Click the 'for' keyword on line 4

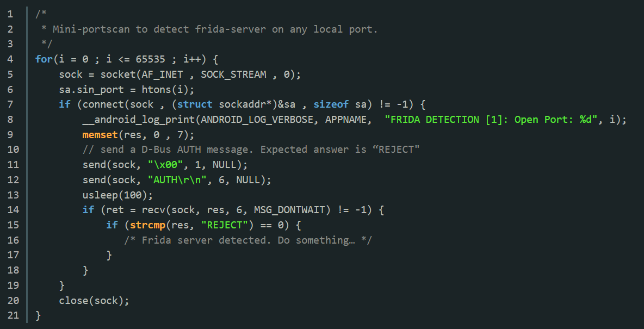(x=44, y=59)
